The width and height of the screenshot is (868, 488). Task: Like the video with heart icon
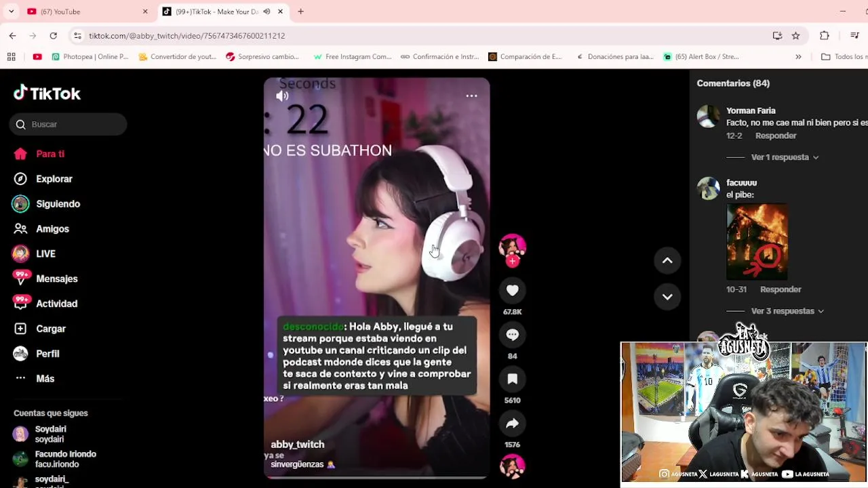tap(513, 291)
